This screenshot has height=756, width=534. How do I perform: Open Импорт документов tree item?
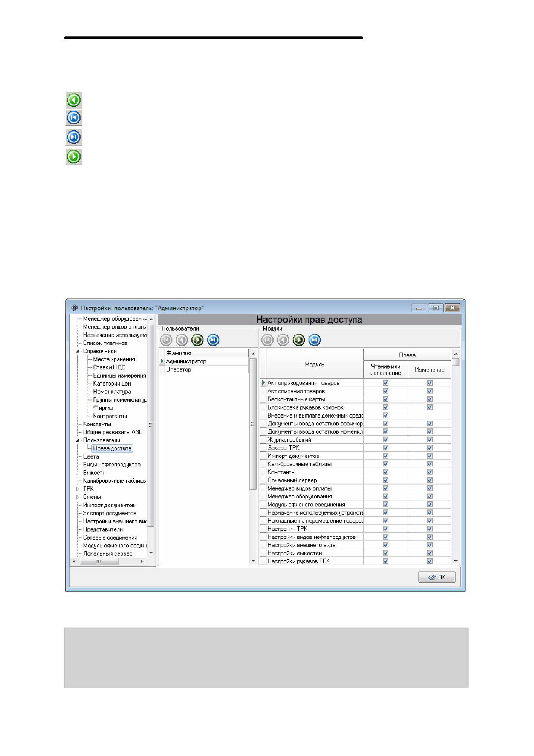[109, 505]
